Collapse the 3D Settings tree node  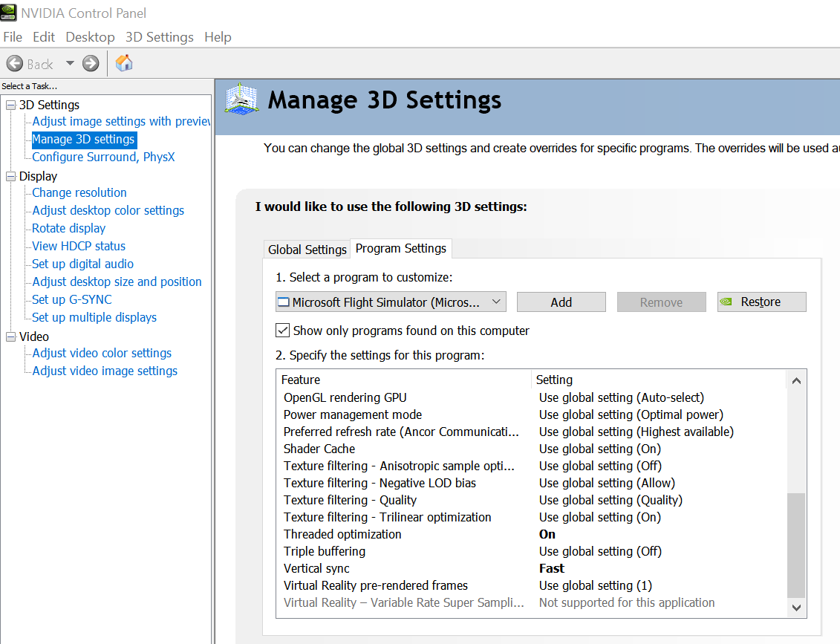10,105
